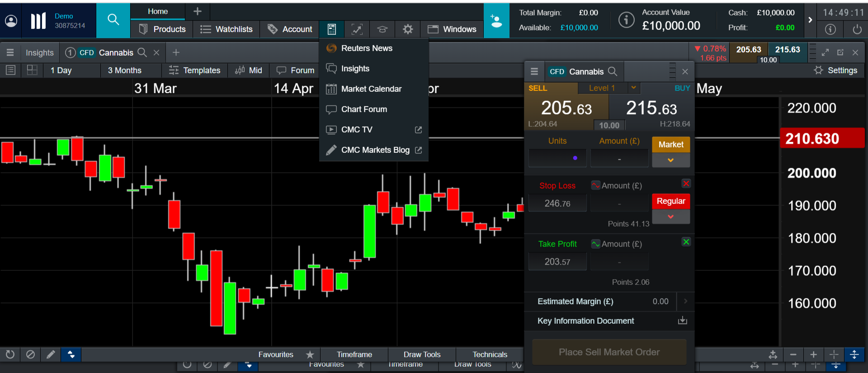Toggle take profit type icon
This screenshot has width=868, height=373.
tap(596, 244)
